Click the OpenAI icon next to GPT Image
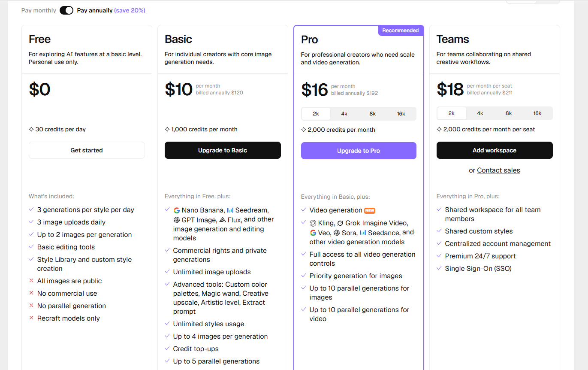Image resolution: width=588 pixels, height=370 pixels. [x=176, y=220]
